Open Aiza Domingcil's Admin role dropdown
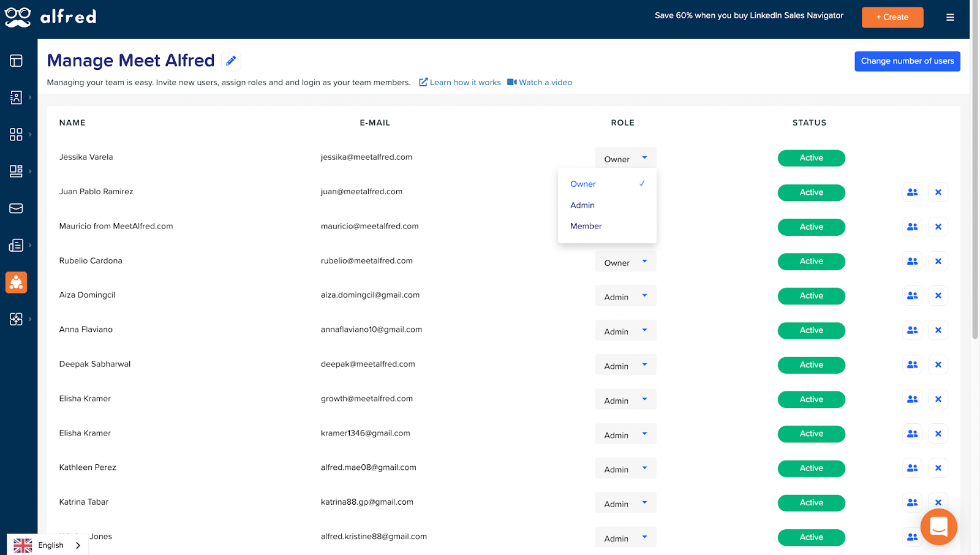The width and height of the screenshot is (980, 555). pyautogui.click(x=625, y=296)
